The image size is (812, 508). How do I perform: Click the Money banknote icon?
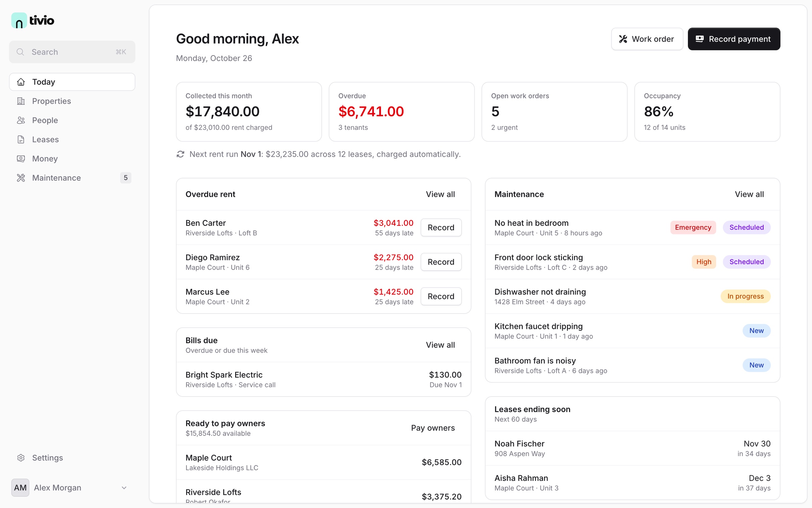21,158
